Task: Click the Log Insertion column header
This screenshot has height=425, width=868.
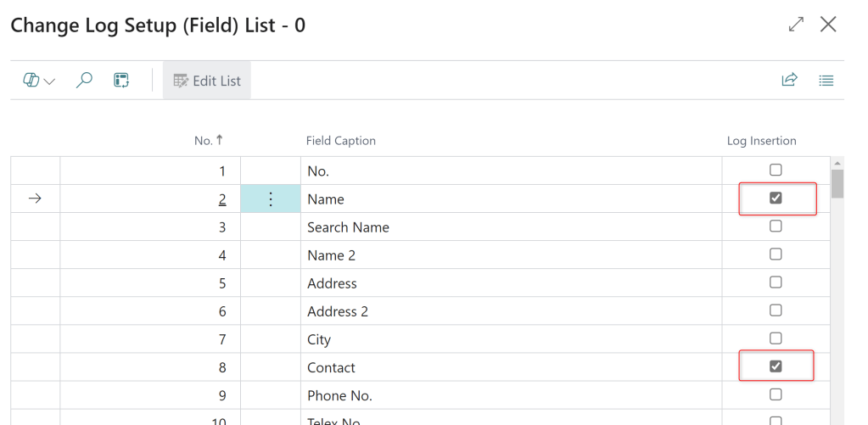Action: click(x=761, y=141)
